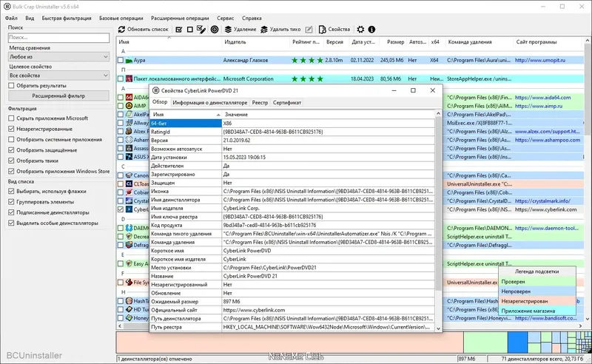Open the Метод сравнения dropdown
The height and width of the screenshot is (364, 592).
(x=59, y=57)
